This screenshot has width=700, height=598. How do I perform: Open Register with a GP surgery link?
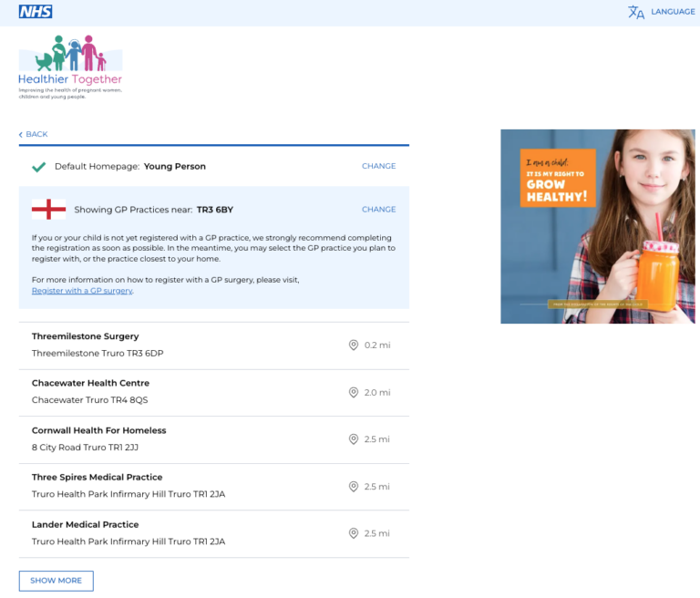click(82, 291)
